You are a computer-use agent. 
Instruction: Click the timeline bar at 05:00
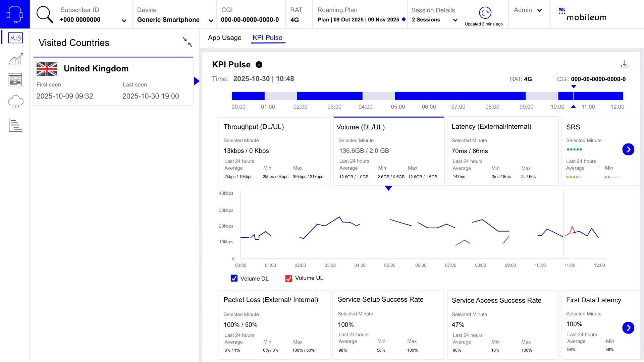pyautogui.click(x=398, y=96)
